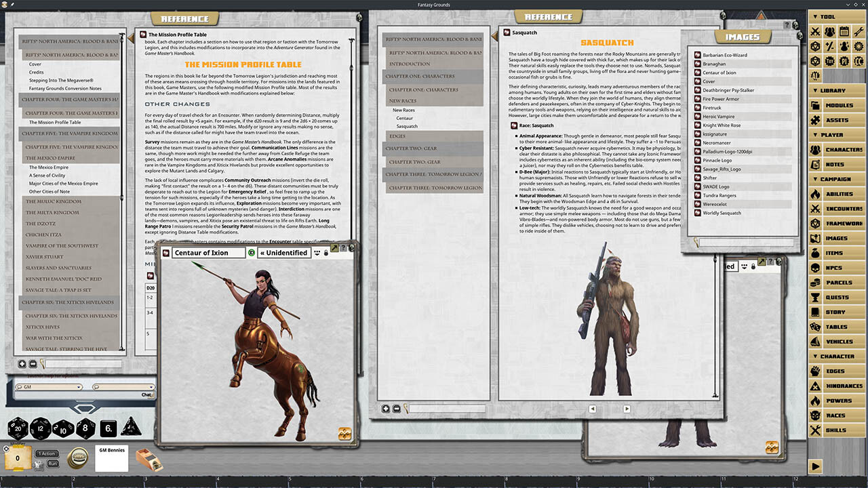
Task: Toggle the Centaur of Ixion lock
Action: click(x=326, y=253)
